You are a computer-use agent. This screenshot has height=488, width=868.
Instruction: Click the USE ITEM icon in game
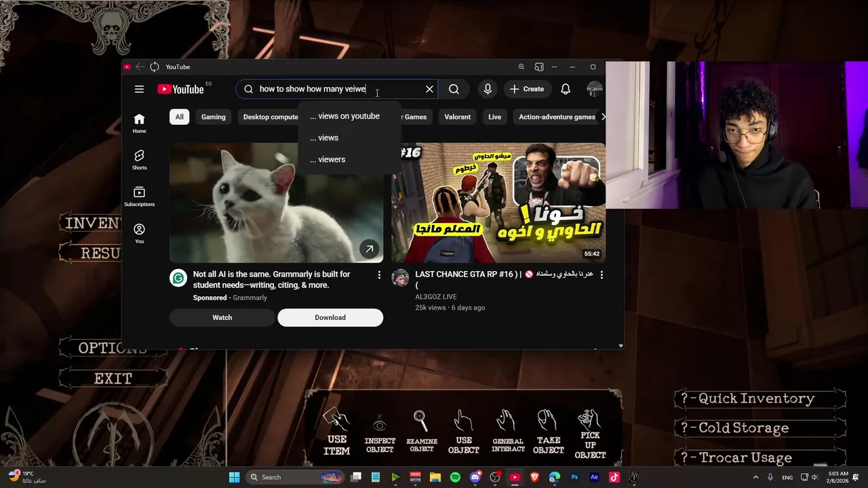click(x=336, y=420)
